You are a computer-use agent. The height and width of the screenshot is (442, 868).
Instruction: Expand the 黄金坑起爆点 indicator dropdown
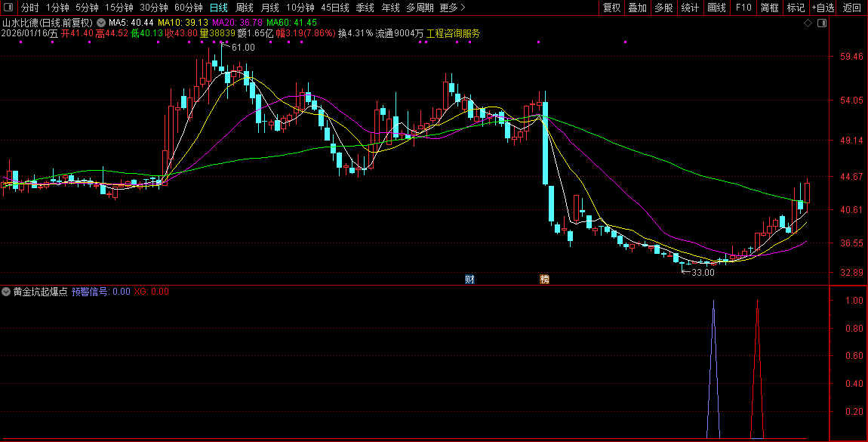coord(7,291)
